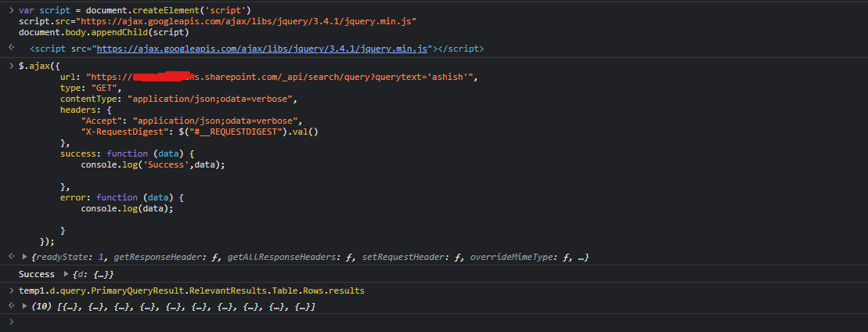Click the "X-RequestDigest" header line

pos(200,132)
